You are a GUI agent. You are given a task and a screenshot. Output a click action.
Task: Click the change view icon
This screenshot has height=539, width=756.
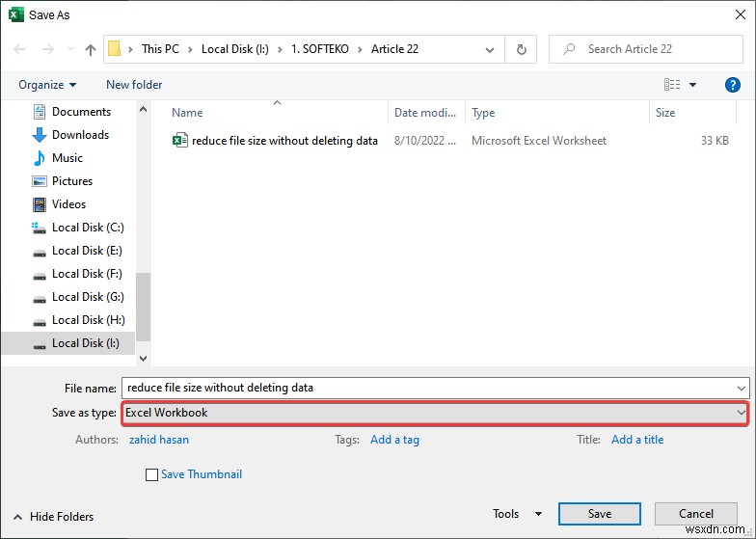(671, 85)
